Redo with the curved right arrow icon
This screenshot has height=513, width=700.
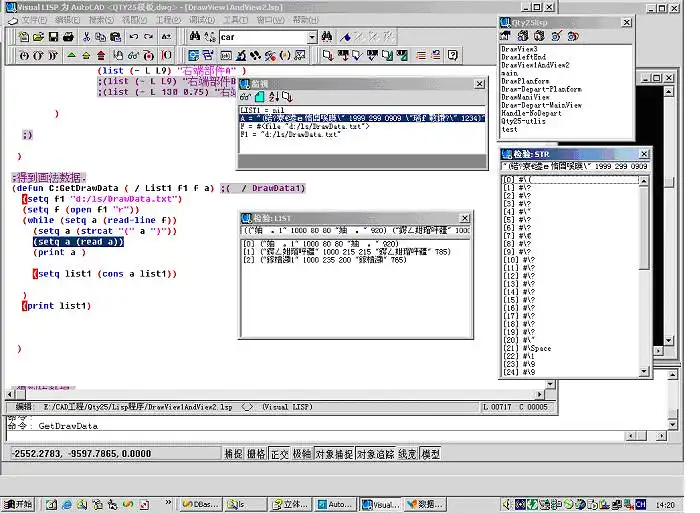149,37
